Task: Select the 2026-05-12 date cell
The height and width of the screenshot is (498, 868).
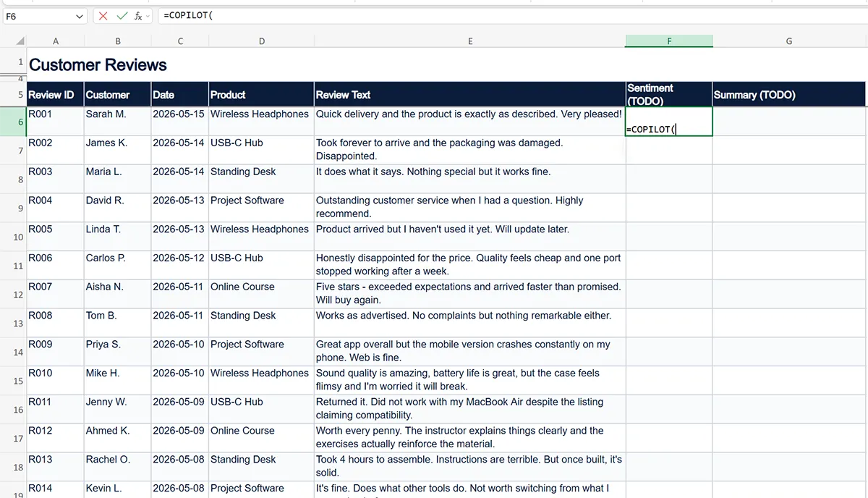Action: coord(180,266)
